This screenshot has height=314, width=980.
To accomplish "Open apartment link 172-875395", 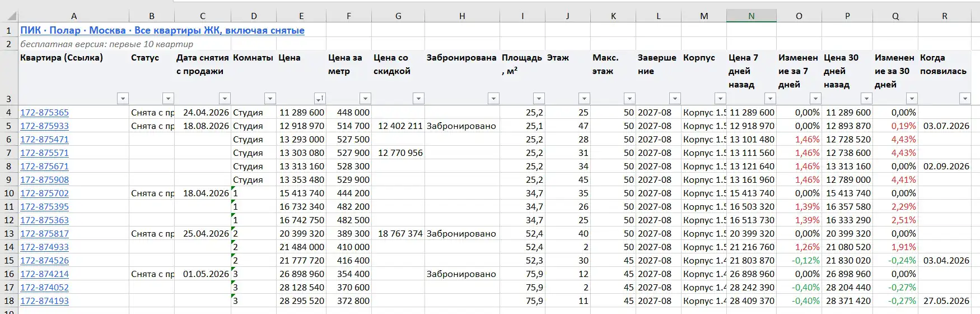I will [44, 206].
